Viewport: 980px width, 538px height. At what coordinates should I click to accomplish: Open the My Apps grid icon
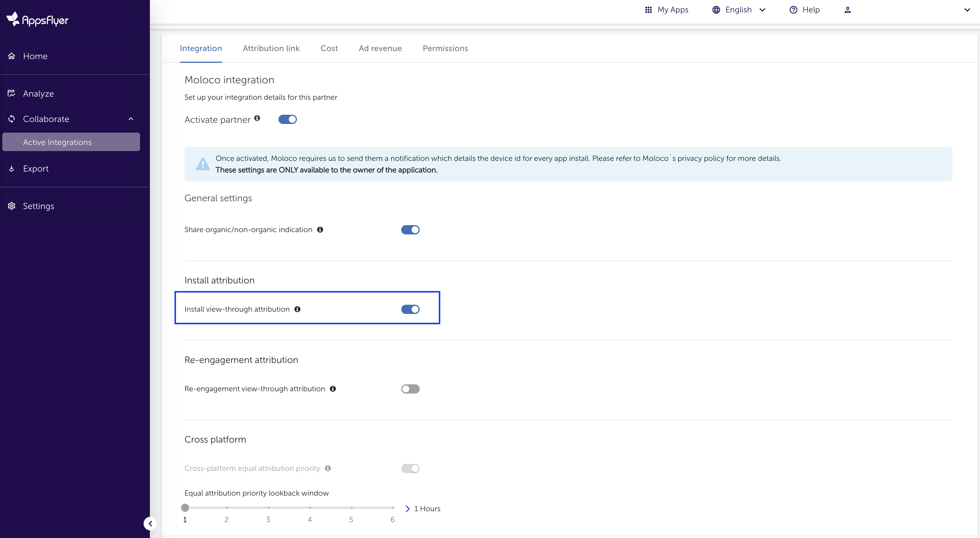[648, 10]
